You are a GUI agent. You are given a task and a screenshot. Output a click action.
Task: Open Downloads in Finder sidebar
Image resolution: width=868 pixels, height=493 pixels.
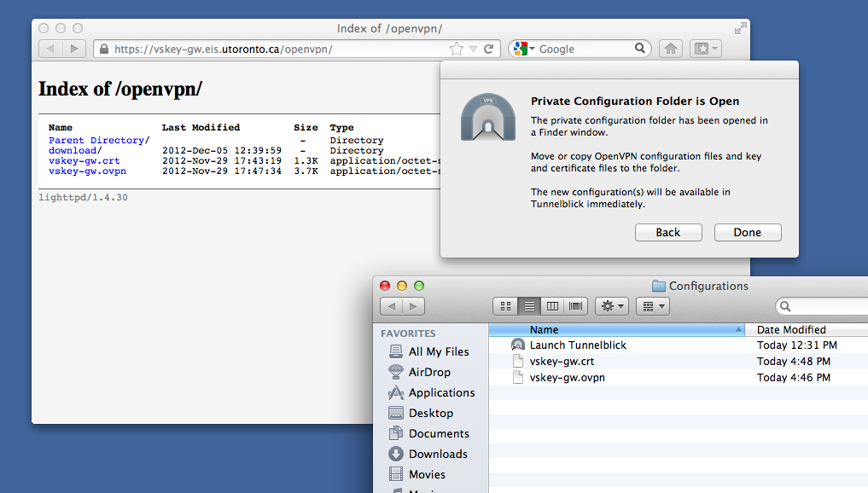pyautogui.click(x=428, y=455)
